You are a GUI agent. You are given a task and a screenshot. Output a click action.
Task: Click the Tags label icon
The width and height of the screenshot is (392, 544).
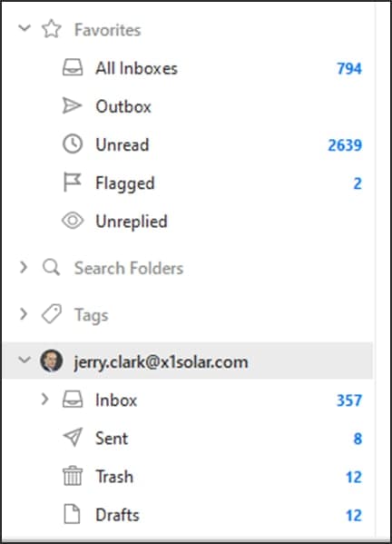pyautogui.click(x=52, y=314)
